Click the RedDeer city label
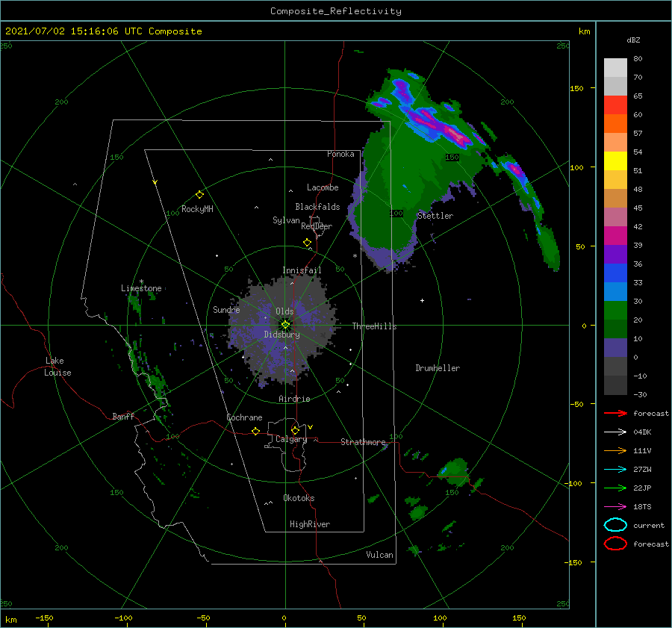 point(317,226)
